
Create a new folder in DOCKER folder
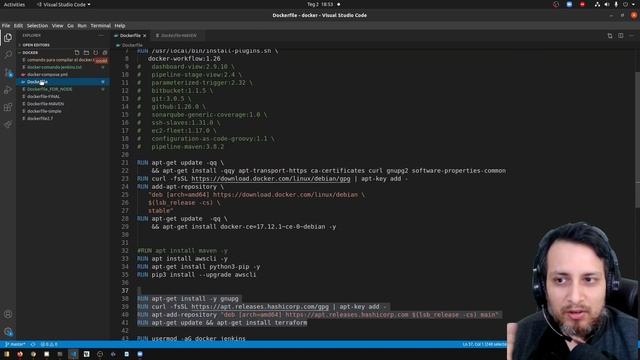[x=86, y=53]
